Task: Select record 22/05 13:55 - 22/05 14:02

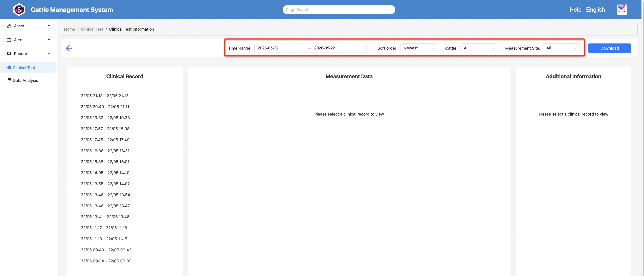Action: tap(105, 184)
